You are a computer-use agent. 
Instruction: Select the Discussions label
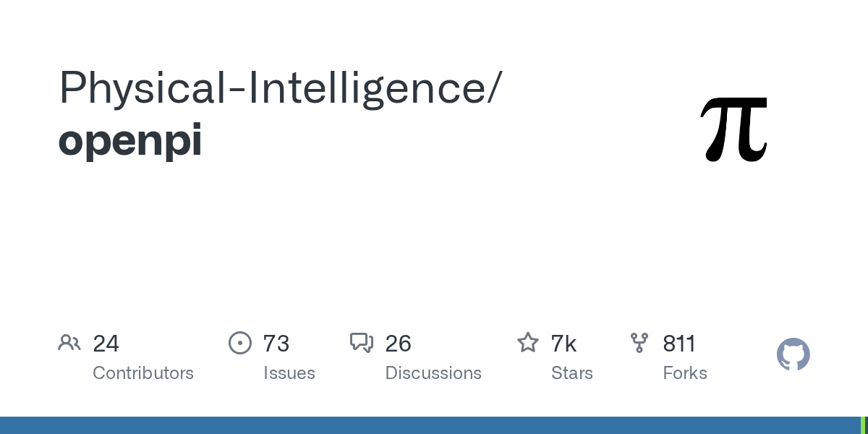[x=433, y=373]
